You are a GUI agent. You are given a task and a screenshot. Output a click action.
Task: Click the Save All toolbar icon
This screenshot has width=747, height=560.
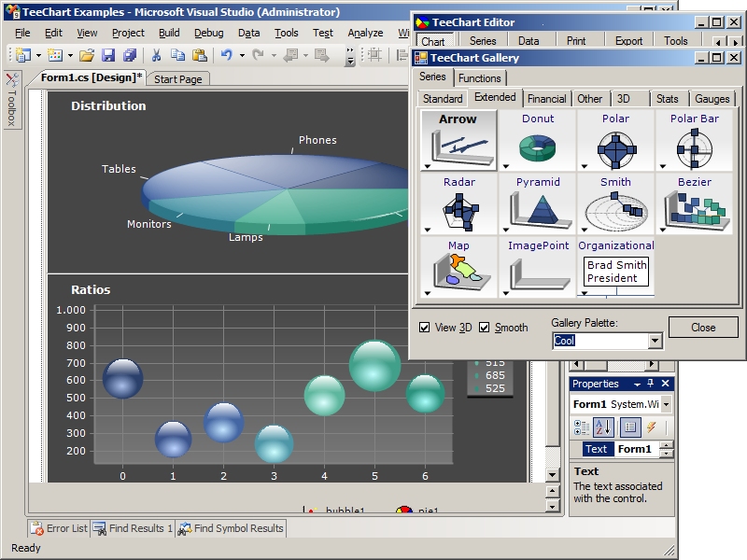[130, 55]
